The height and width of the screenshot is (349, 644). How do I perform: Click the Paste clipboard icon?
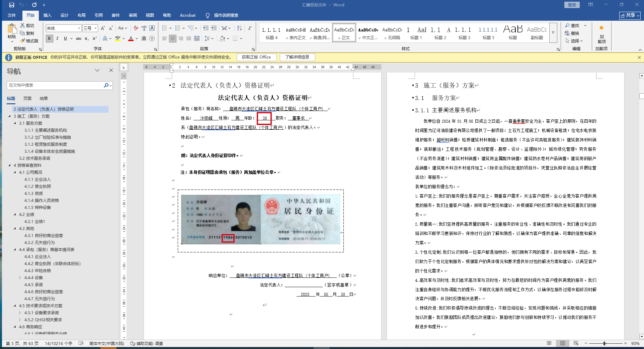click(12, 29)
